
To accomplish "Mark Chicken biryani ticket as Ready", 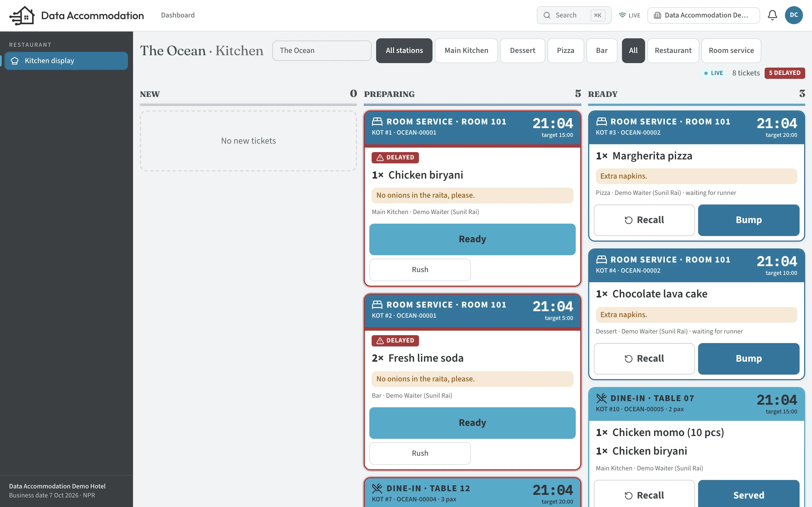I will (x=472, y=239).
